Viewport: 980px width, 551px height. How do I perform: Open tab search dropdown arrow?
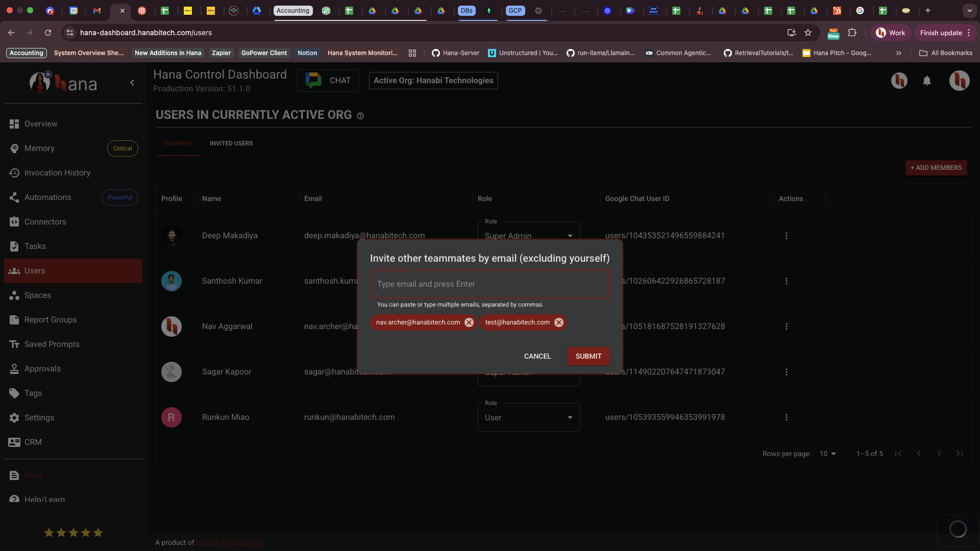[969, 10]
